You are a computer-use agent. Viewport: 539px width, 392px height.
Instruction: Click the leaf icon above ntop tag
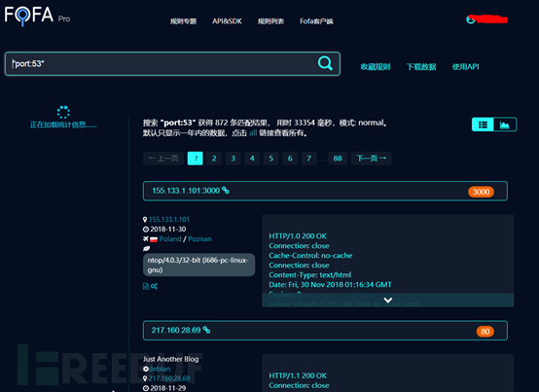146,248
